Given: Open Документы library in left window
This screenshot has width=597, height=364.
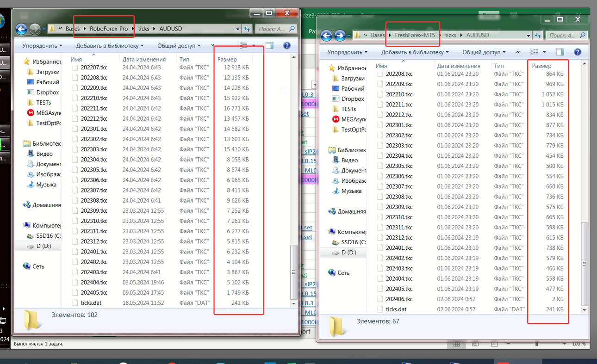Looking at the screenshot, I should pos(44,164).
